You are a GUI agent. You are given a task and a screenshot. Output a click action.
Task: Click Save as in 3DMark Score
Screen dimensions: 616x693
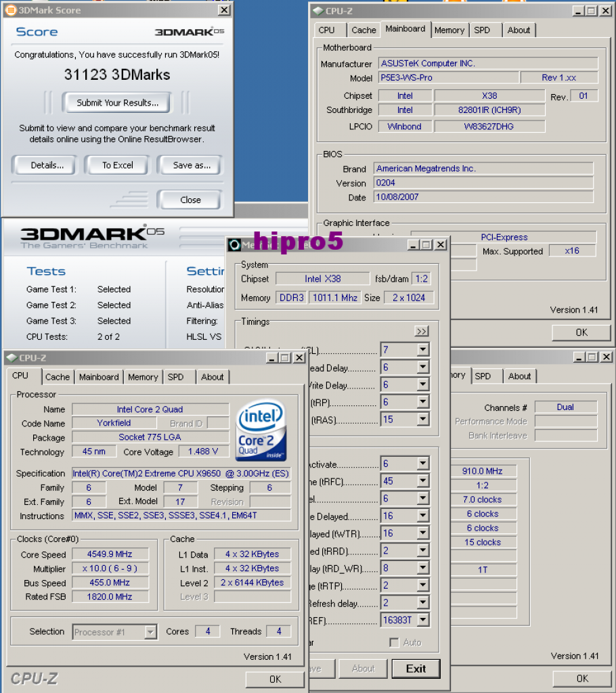(x=192, y=165)
